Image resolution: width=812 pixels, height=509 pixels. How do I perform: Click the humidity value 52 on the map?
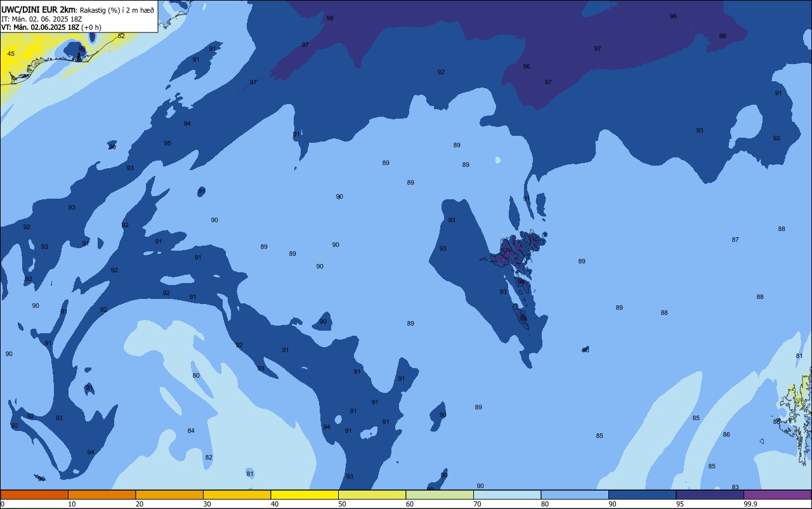click(x=121, y=36)
